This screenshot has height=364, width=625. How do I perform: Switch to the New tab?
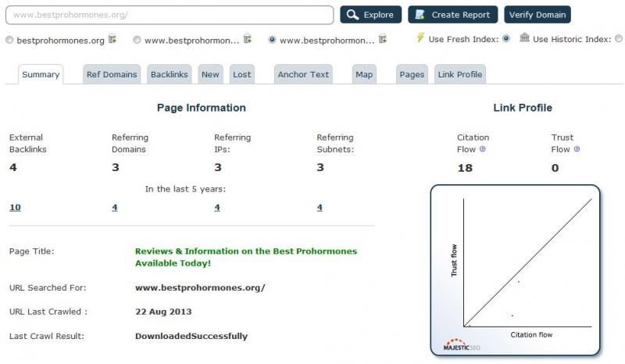[x=210, y=74]
